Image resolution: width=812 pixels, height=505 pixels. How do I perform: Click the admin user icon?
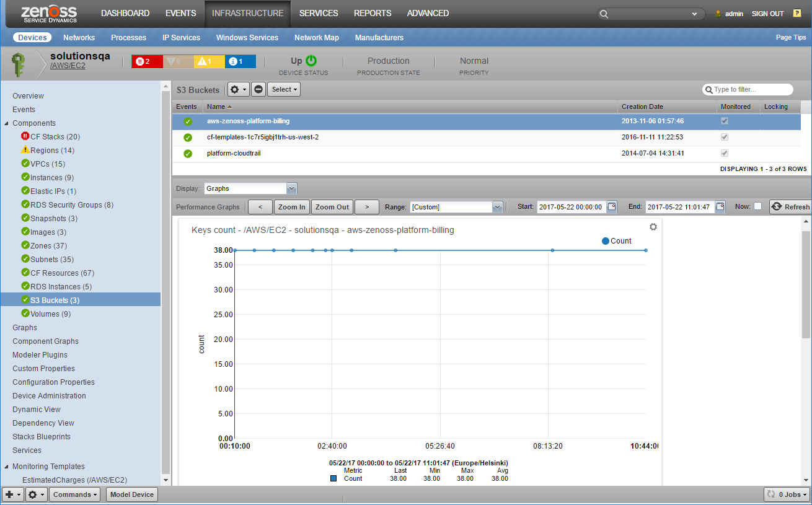coord(718,14)
